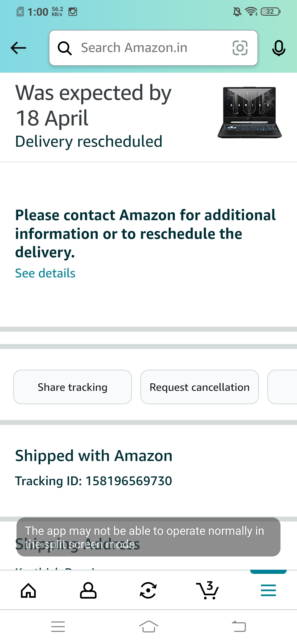This screenshot has width=297, height=644.
Task: Open the shopping cart with 3 items
Action: 208,591
